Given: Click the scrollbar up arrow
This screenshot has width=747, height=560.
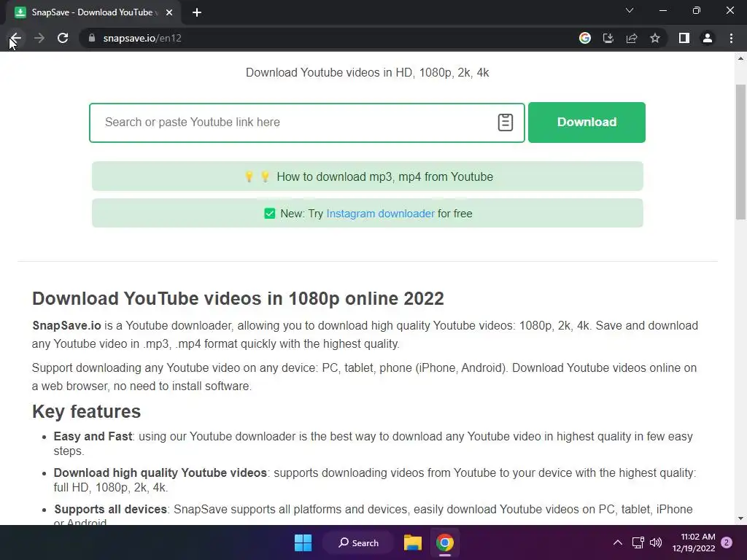Looking at the screenshot, I should (740, 58).
